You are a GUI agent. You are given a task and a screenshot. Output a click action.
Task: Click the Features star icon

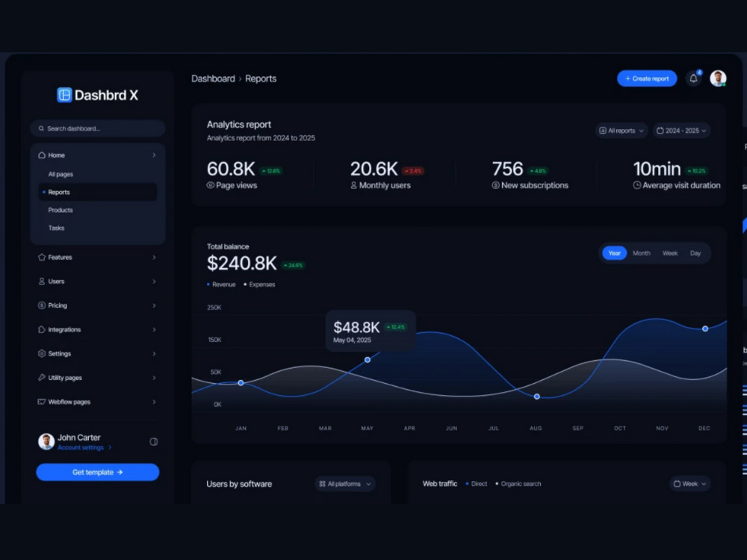click(x=41, y=257)
